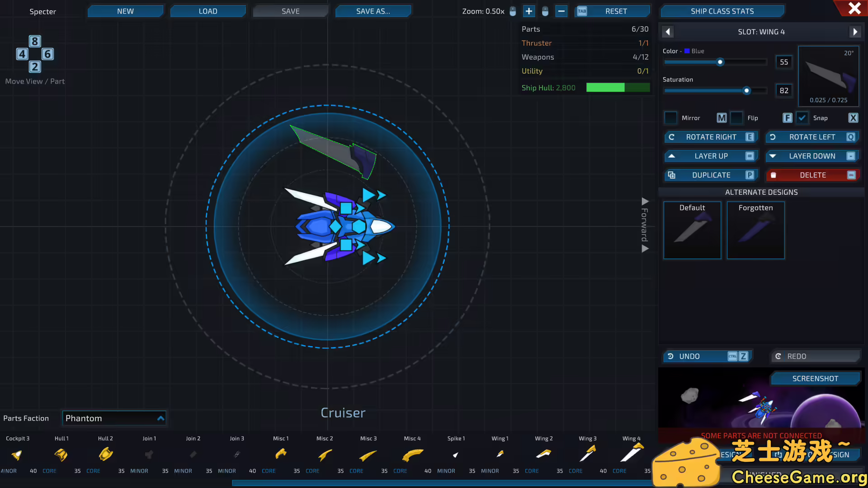Viewport: 868px width, 488px height.
Task: Go to previous slot with left arrow
Action: click(668, 32)
